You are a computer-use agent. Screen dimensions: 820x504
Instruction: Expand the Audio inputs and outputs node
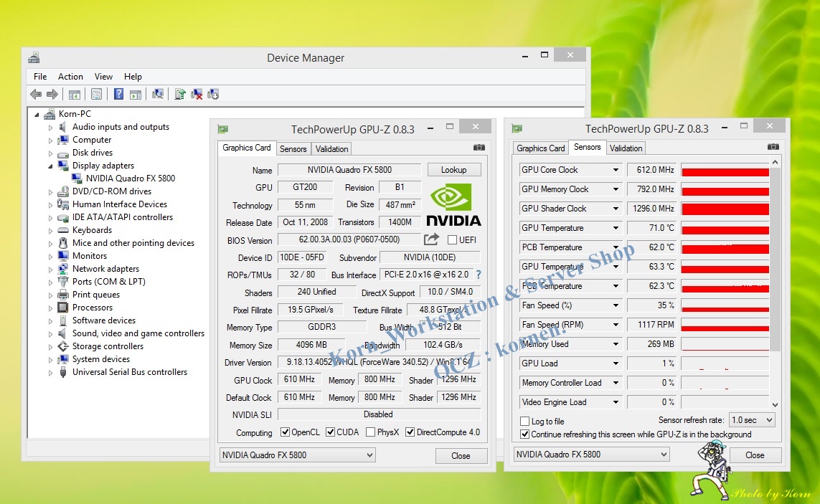coord(51,127)
